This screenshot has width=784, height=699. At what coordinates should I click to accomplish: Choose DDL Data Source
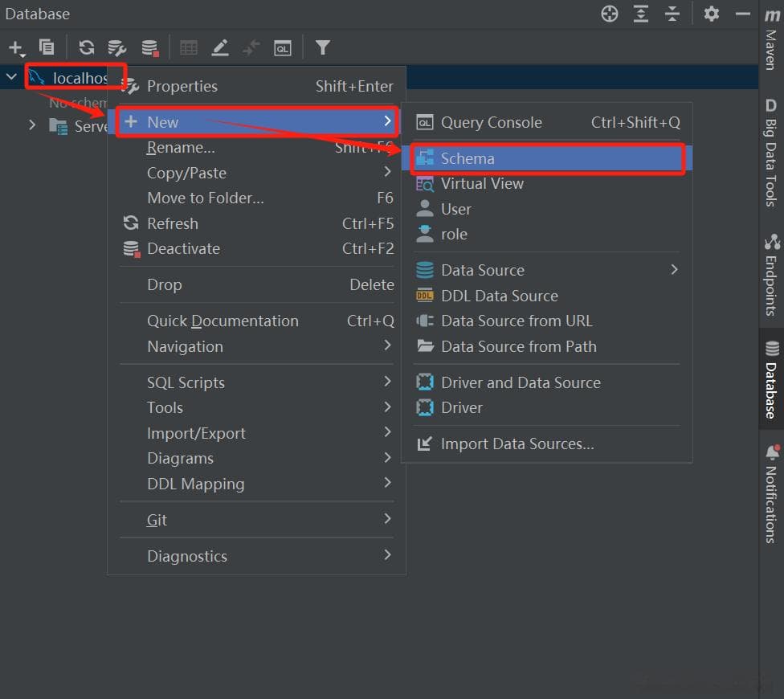[548, 296]
